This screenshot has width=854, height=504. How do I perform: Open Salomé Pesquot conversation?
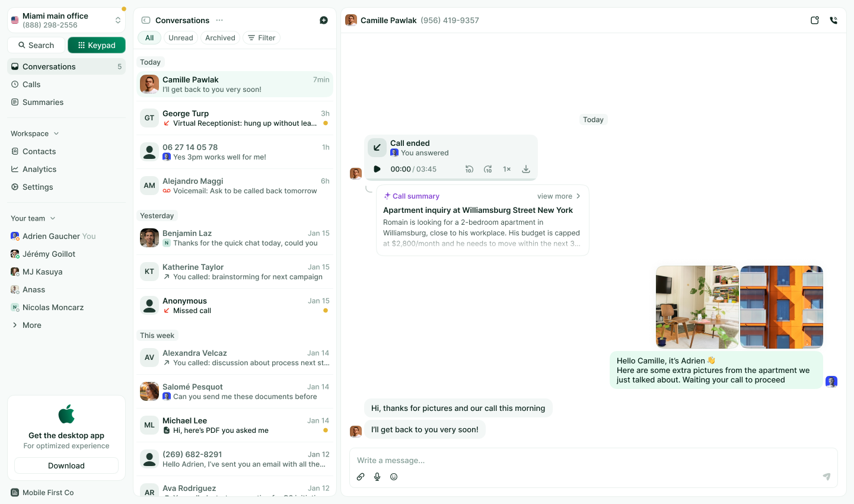click(235, 391)
